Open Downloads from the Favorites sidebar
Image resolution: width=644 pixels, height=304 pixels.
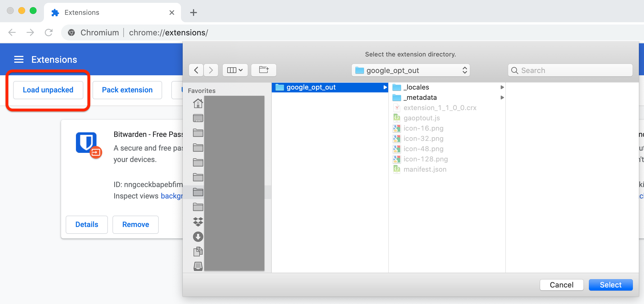(198, 237)
